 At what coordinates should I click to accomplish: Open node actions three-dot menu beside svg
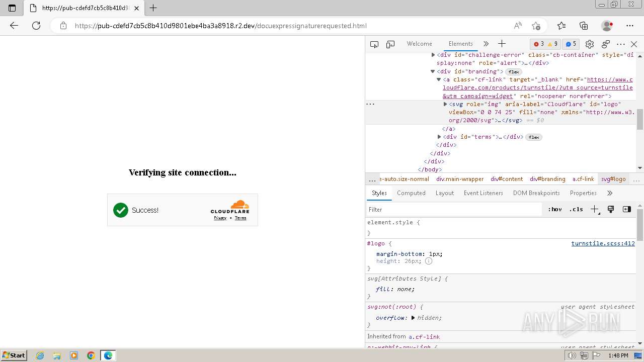pyautogui.click(x=370, y=104)
